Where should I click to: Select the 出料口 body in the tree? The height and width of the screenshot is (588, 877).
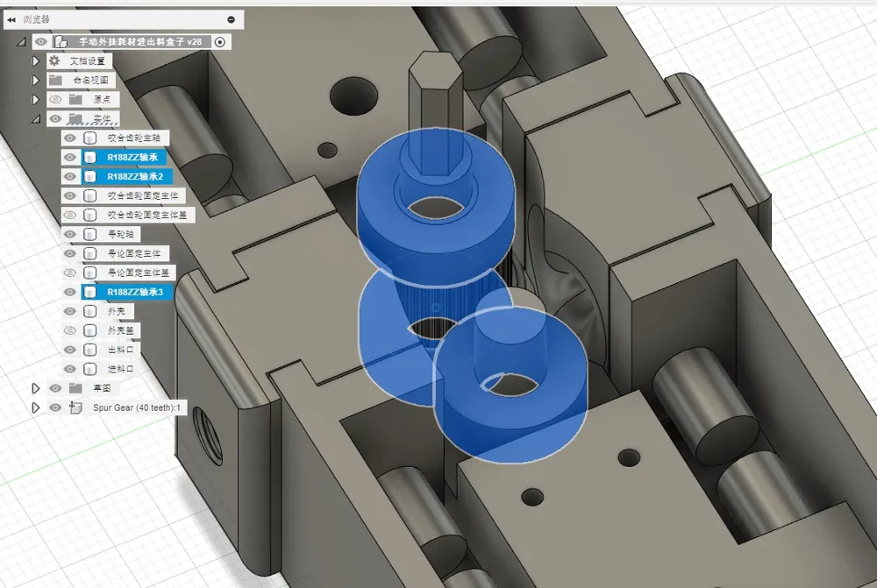click(118, 350)
